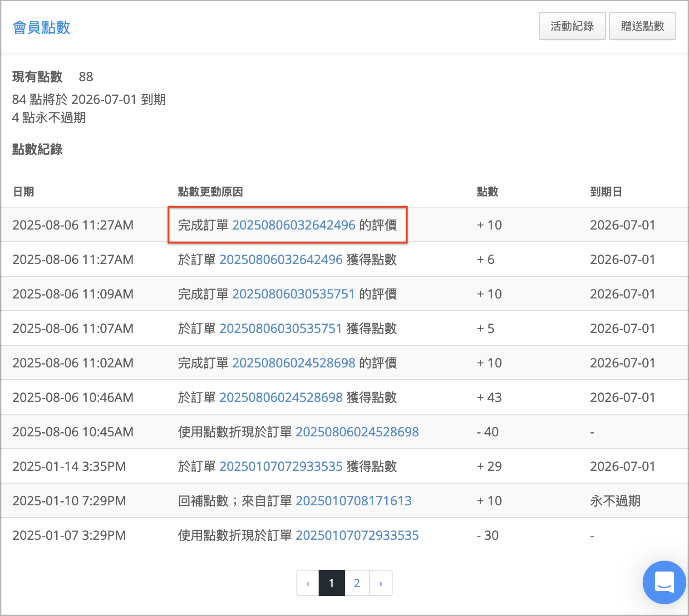Click the 點數 column header
689x616 pixels.
coord(487,192)
